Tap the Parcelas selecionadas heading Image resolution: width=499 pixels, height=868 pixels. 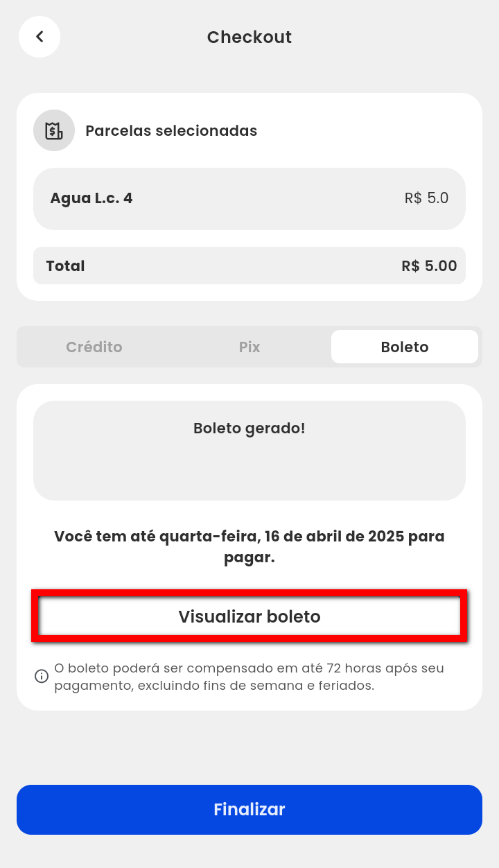(171, 130)
